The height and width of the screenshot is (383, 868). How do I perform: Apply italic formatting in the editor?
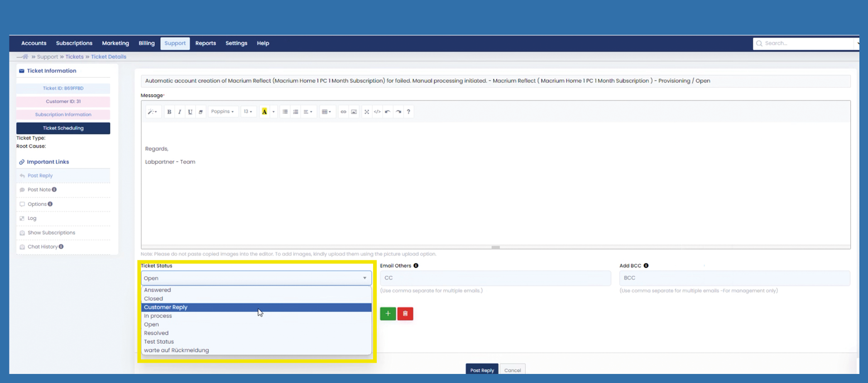click(x=180, y=112)
